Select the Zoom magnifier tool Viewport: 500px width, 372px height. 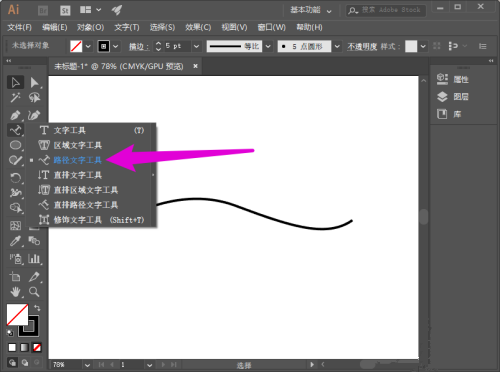tap(34, 292)
